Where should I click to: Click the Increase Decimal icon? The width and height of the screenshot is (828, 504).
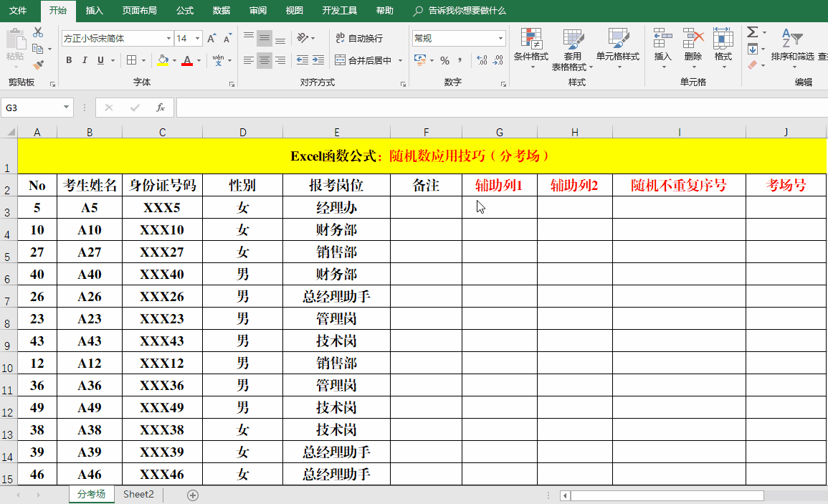click(481, 61)
